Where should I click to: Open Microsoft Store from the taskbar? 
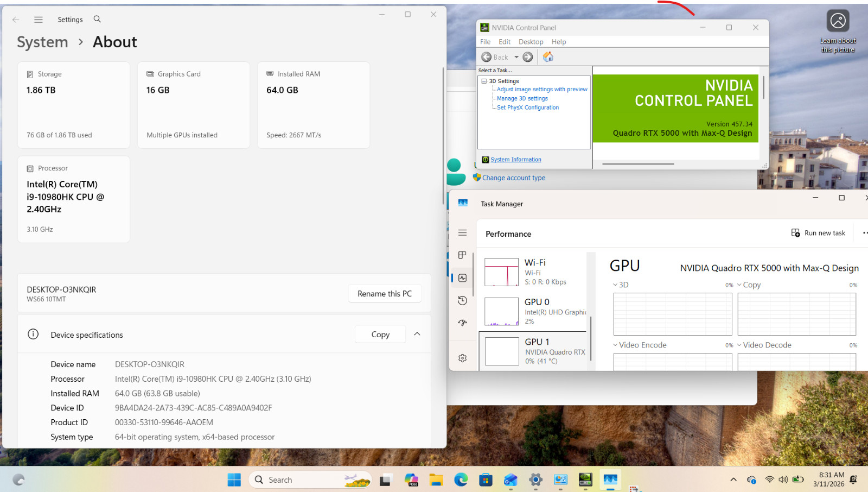[486, 480]
